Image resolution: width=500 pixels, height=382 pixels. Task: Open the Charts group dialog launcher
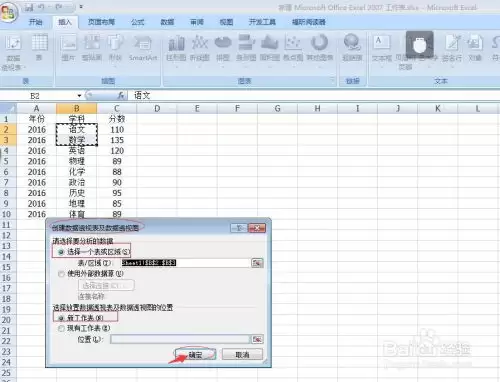(x=332, y=80)
